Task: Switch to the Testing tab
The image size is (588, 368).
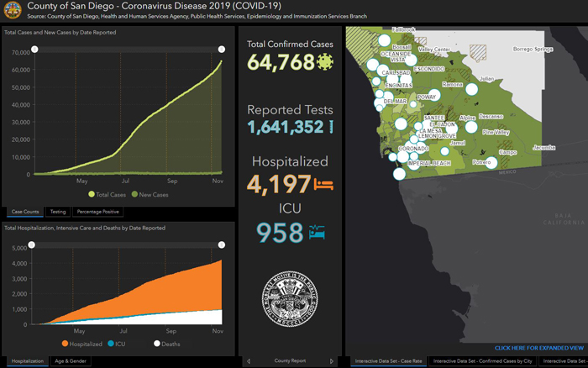Action: 58,212
